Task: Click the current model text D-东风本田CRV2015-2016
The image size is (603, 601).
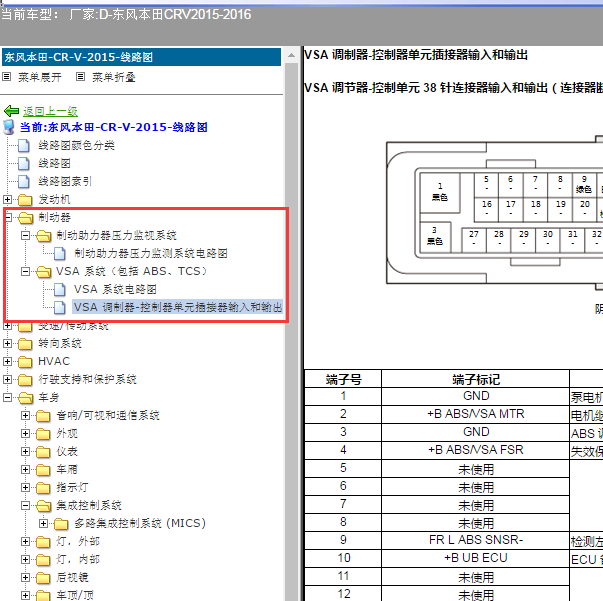Action: tap(175, 15)
